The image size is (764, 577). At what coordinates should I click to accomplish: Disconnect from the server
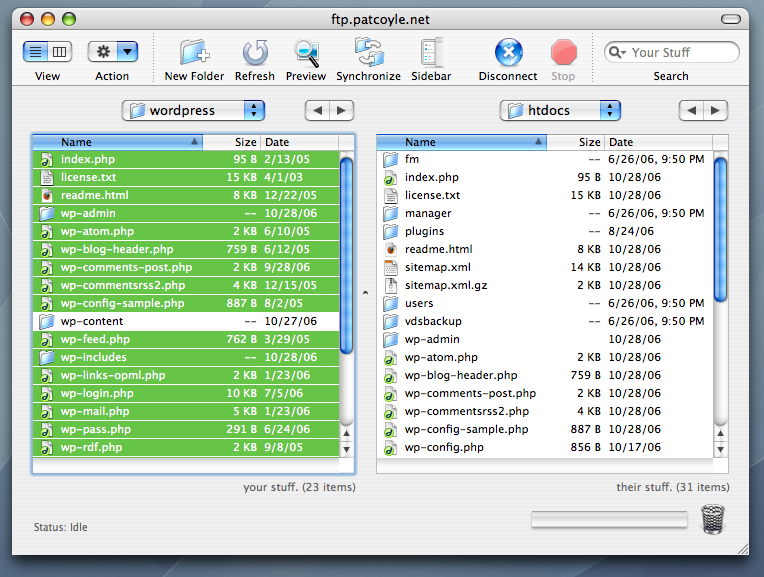pyautogui.click(x=509, y=52)
